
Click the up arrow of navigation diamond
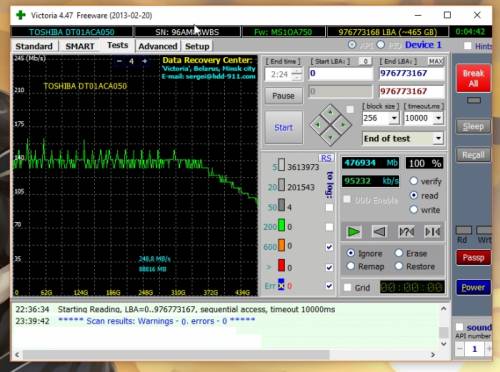click(330, 112)
